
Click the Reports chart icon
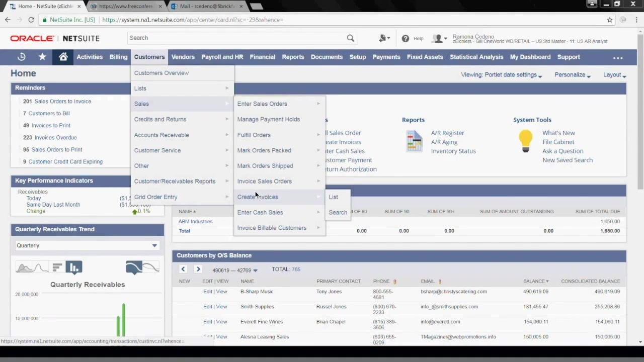coord(415,141)
